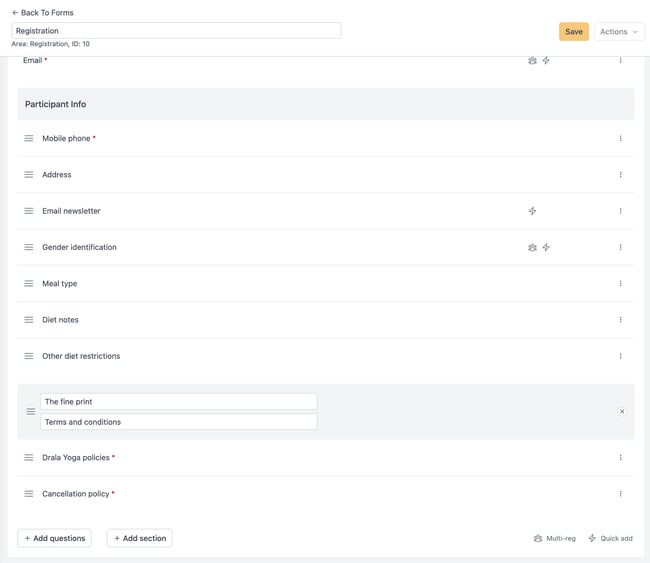Click multi-reg icon on Gender identification row
This screenshot has height=563, width=650.
click(x=532, y=248)
